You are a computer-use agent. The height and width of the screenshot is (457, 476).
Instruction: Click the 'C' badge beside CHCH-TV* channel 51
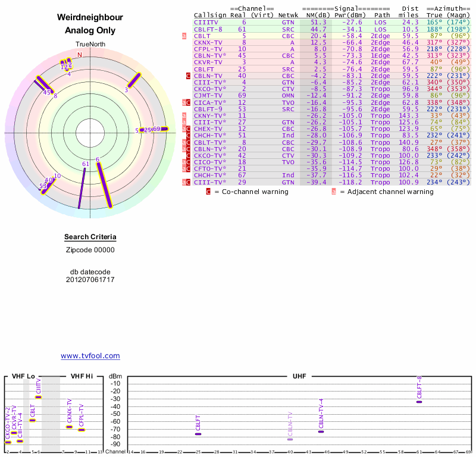188,136
